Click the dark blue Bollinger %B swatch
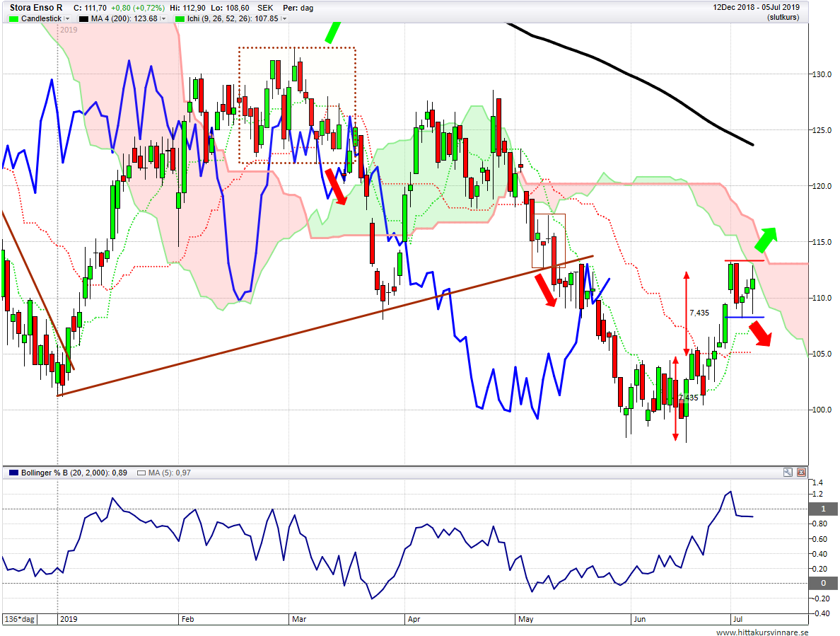Image resolution: width=840 pixels, height=636 pixels. tap(14, 473)
